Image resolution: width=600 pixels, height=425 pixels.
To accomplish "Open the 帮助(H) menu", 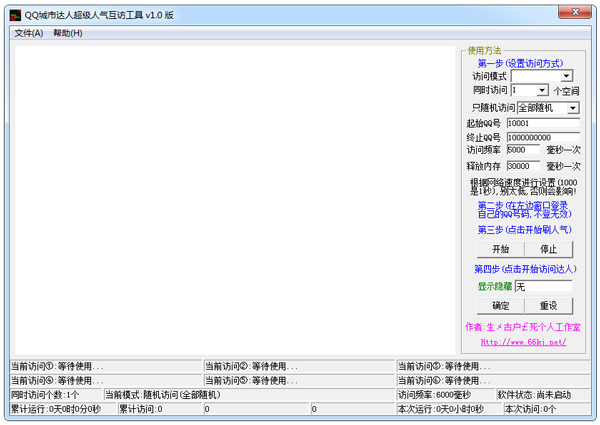I will coord(68,33).
